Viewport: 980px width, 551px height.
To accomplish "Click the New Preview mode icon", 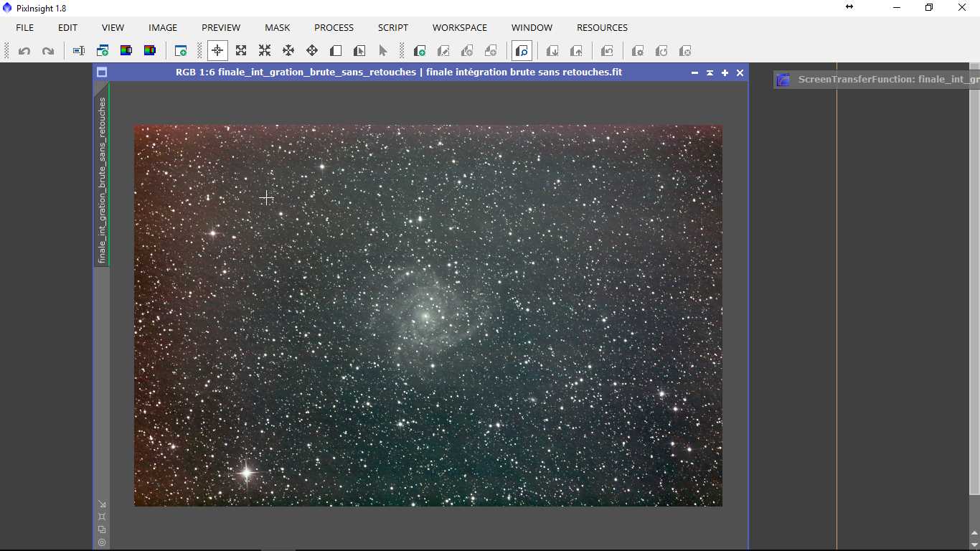I will [336, 51].
